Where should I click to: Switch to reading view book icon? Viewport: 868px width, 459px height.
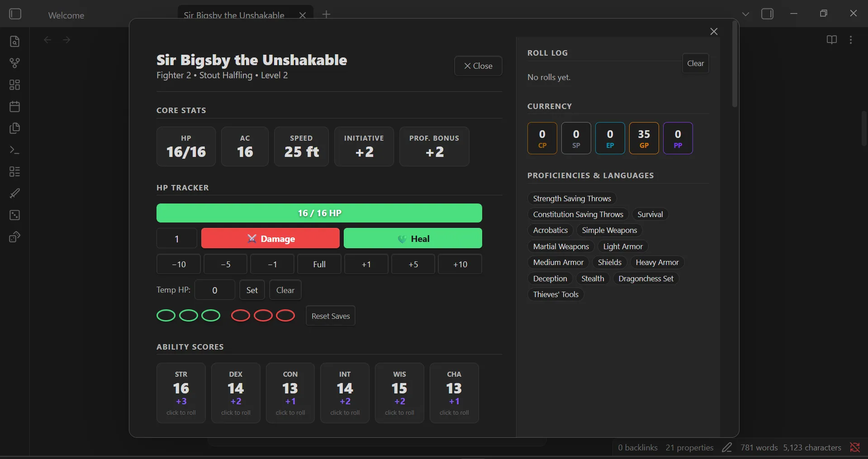click(831, 40)
